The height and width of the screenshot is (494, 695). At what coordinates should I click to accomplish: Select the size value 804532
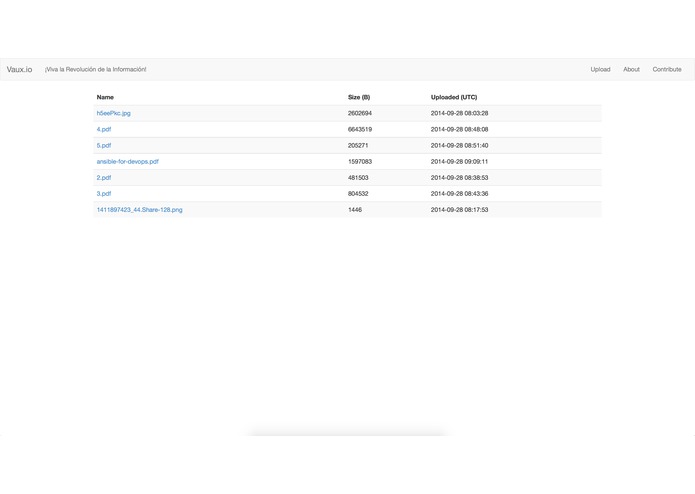click(x=358, y=194)
